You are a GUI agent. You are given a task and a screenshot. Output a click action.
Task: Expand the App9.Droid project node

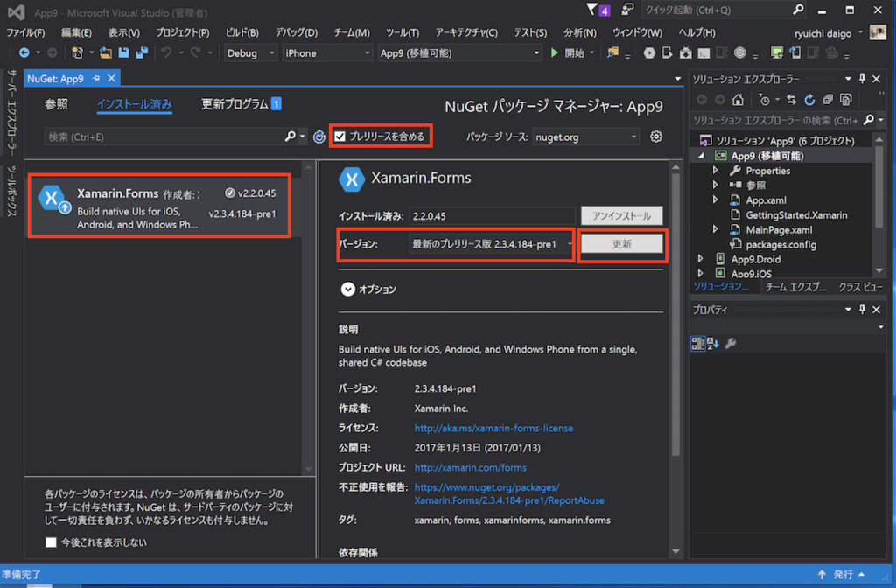pyautogui.click(x=701, y=259)
